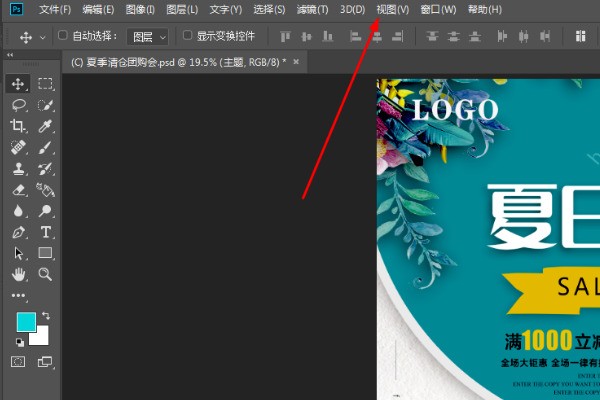Select the Eraser tool
The image size is (600, 400).
18,190
